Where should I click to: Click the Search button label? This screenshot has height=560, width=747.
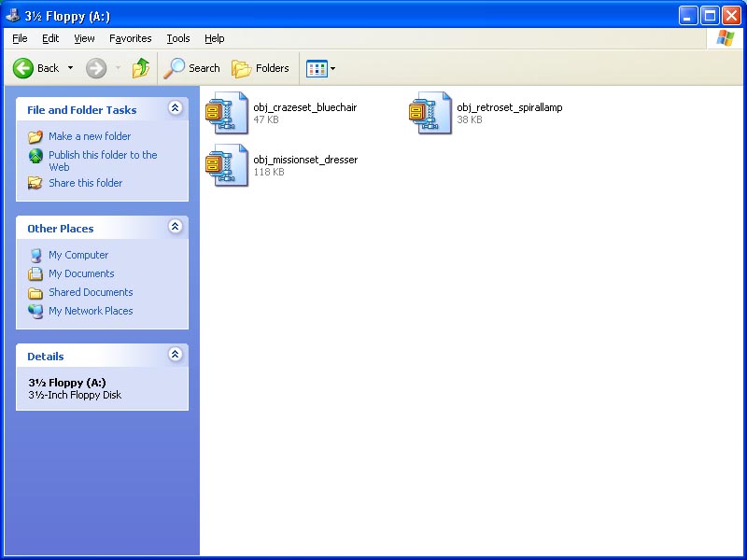coord(204,68)
